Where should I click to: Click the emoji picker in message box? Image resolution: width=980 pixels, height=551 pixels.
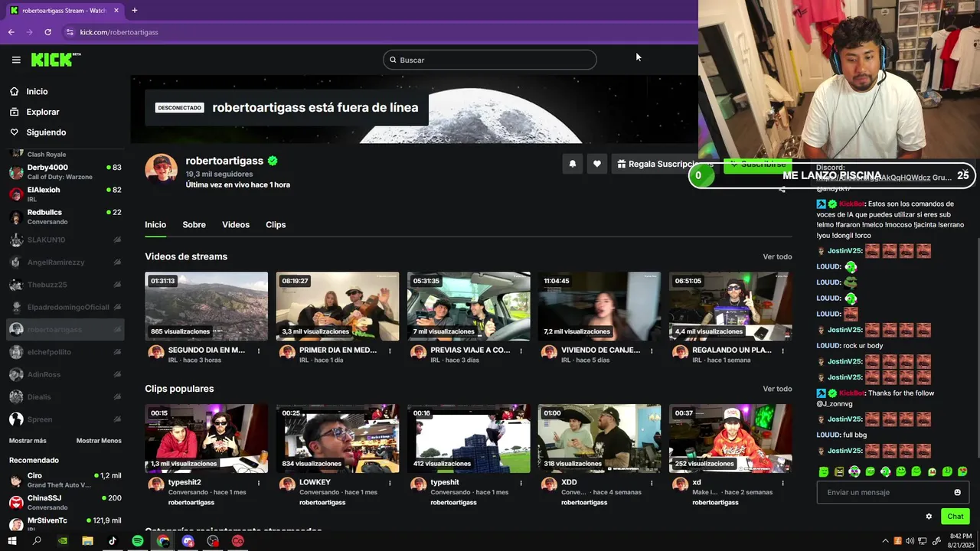click(957, 492)
